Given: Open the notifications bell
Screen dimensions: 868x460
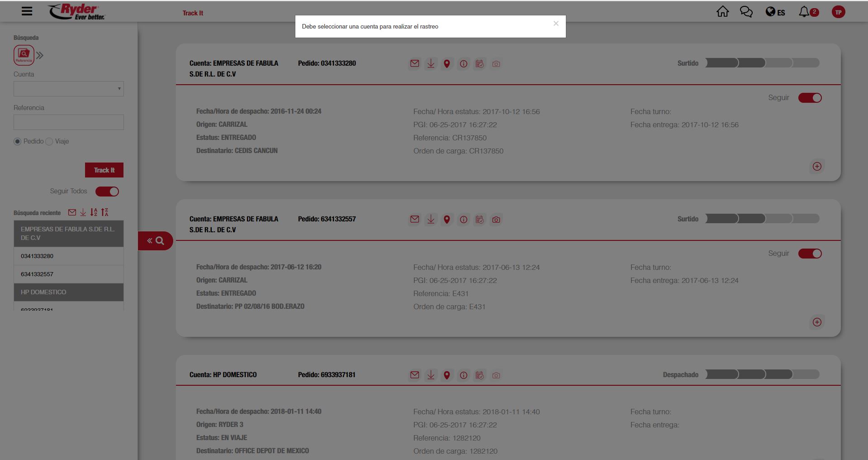Looking at the screenshot, I should (x=804, y=12).
